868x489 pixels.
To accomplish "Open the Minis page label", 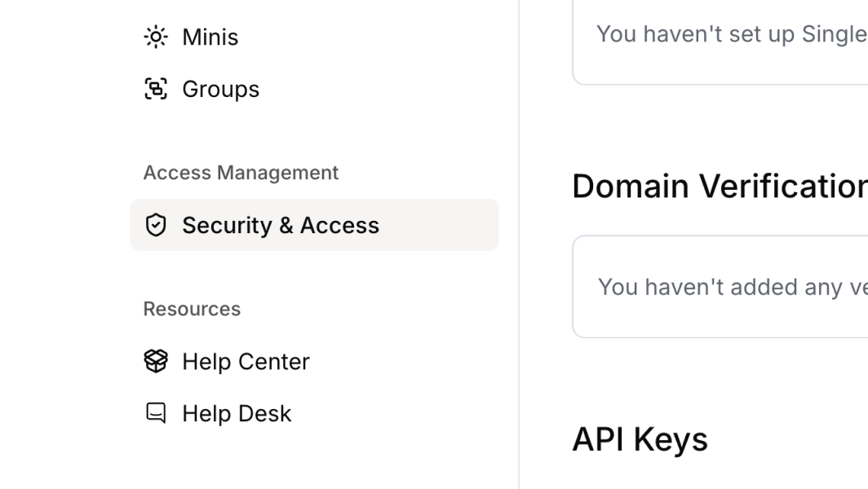I will tap(210, 37).
